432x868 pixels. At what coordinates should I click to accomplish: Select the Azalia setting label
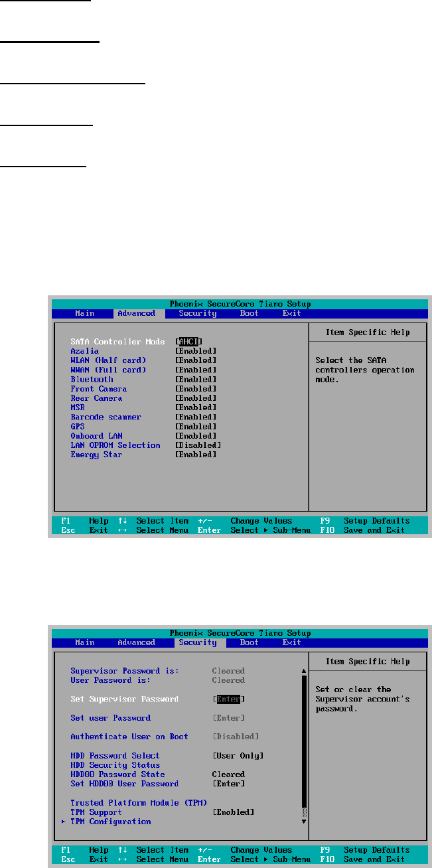coord(84,351)
